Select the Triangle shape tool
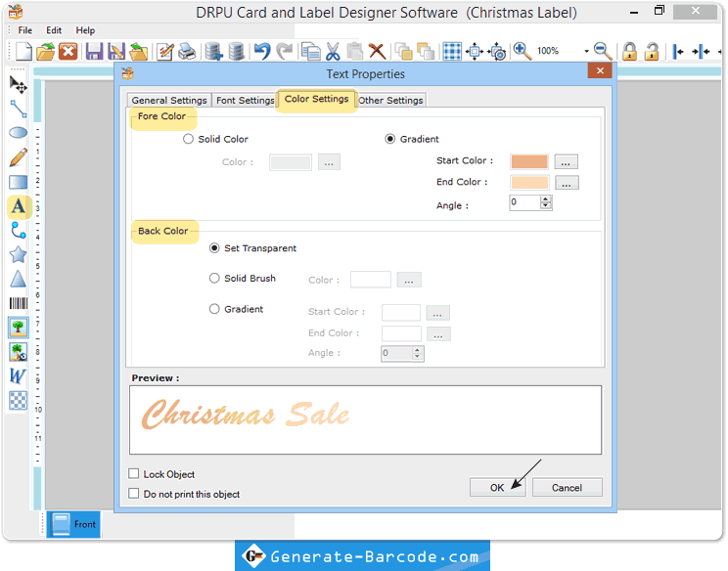This screenshot has width=728, height=571. pyautogui.click(x=19, y=279)
